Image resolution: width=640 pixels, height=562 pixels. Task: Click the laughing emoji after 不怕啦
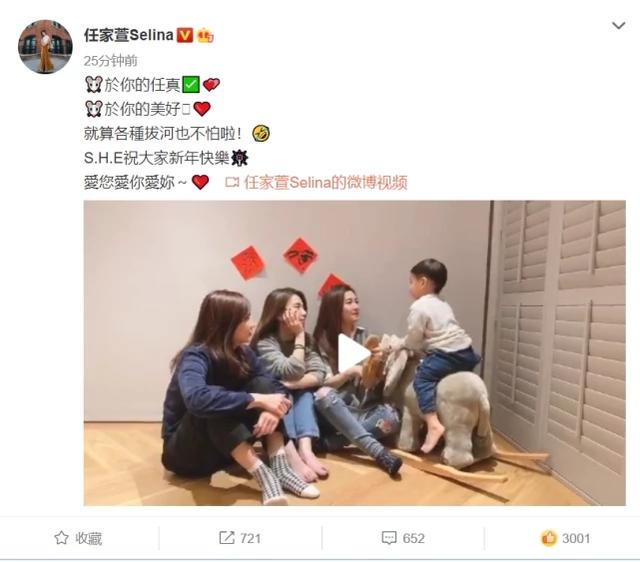(x=260, y=133)
